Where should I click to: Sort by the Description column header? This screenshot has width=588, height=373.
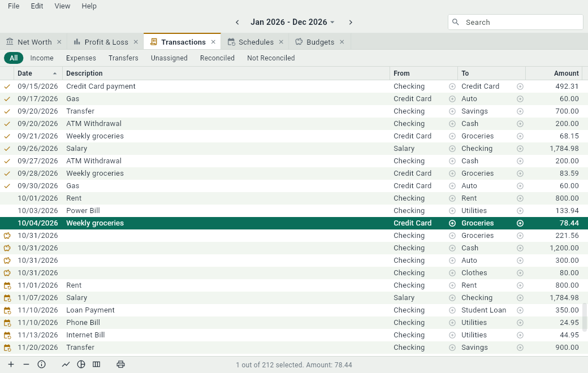pyautogui.click(x=226, y=73)
